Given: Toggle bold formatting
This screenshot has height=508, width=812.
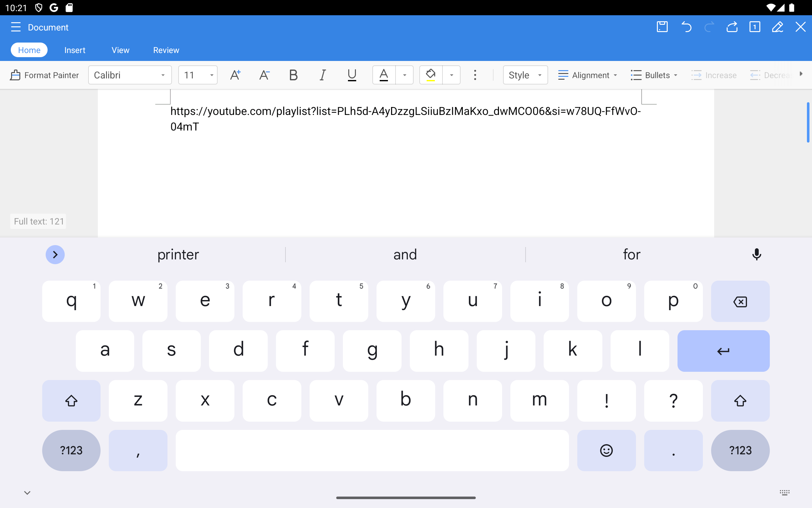Looking at the screenshot, I should click(293, 75).
